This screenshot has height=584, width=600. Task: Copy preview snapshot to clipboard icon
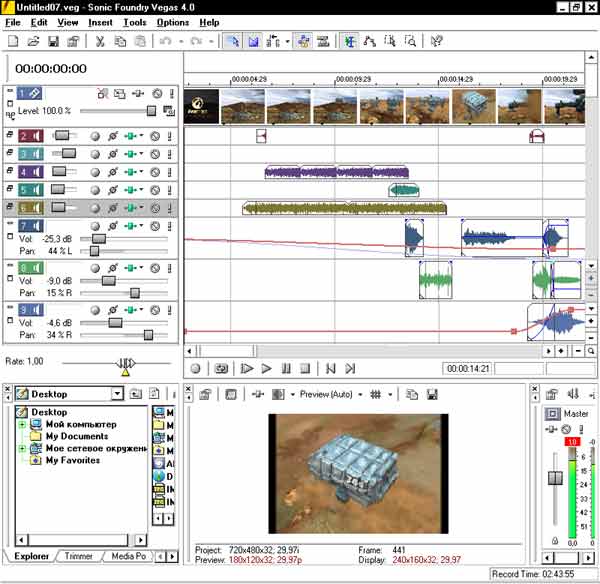412,395
